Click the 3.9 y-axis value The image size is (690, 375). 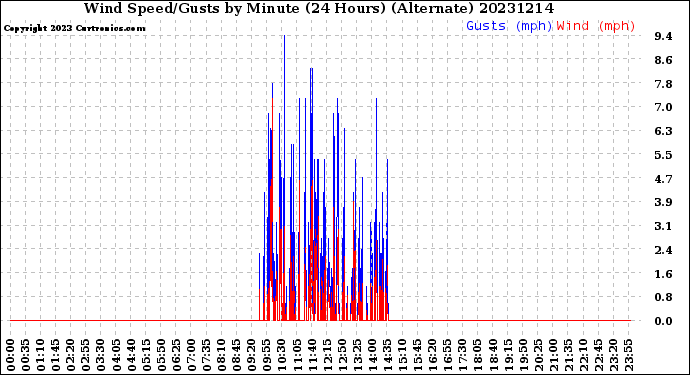pos(663,202)
